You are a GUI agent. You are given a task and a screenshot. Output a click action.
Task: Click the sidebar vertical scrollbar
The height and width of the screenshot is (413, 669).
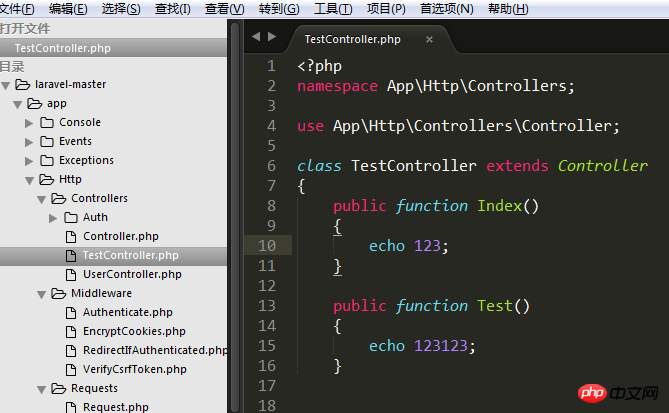[235, 218]
